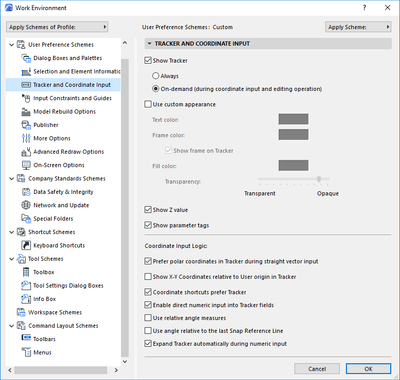
Task: Toggle Prefer polar coordinates in Tracker
Action: pos(148,261)
